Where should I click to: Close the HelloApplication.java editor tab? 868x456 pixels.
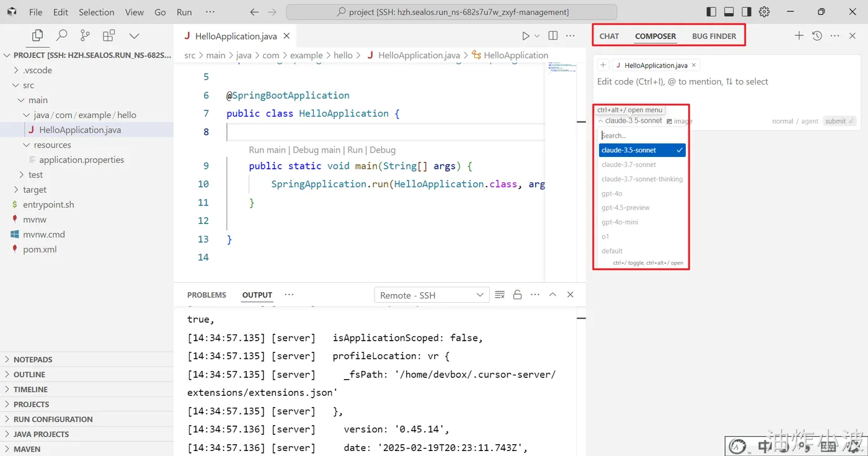coord(286,36)
